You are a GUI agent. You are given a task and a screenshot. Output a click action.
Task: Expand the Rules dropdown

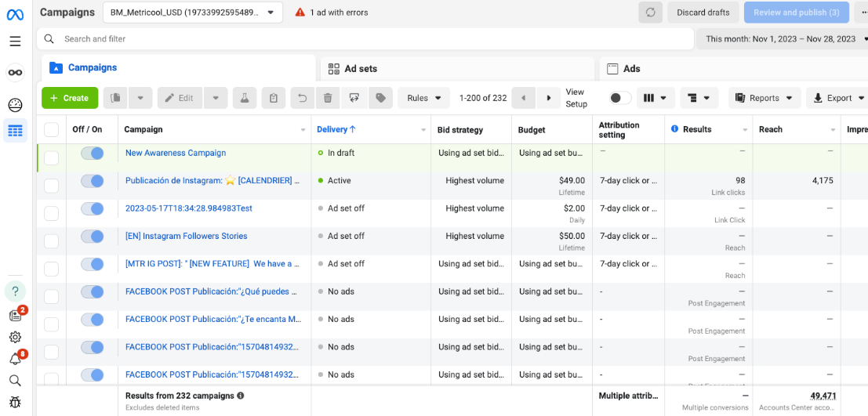(x=424, y=98)
